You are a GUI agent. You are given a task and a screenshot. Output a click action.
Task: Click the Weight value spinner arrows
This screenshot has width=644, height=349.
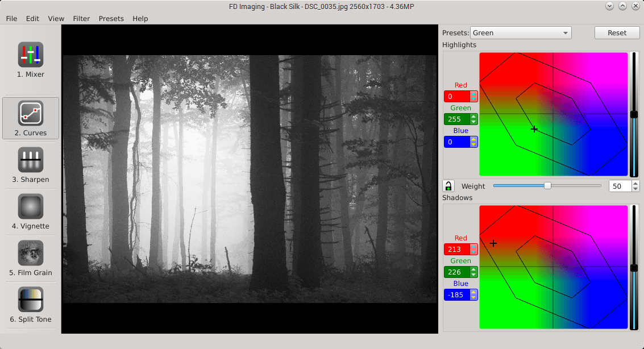point(636,186)
